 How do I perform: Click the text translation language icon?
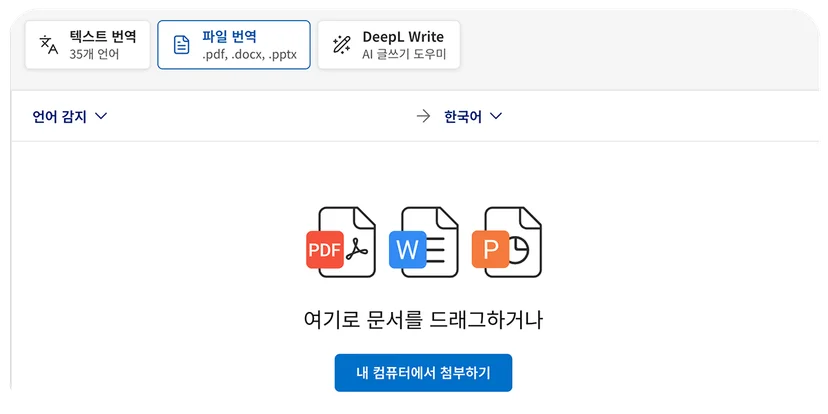click(x=49, y=45)
